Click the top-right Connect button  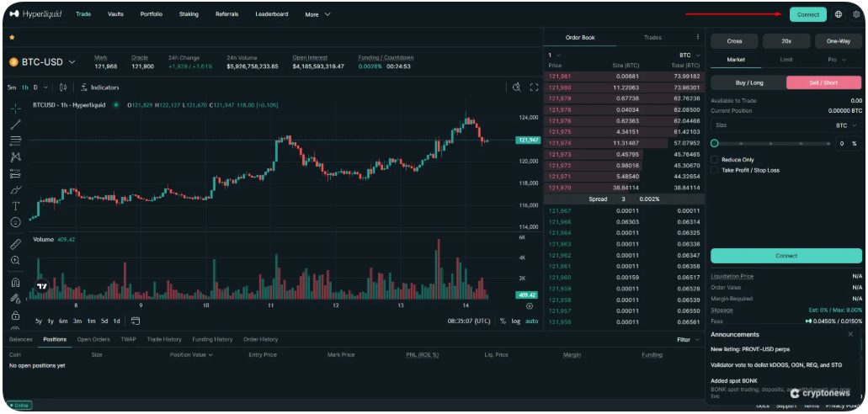point(807,15)
